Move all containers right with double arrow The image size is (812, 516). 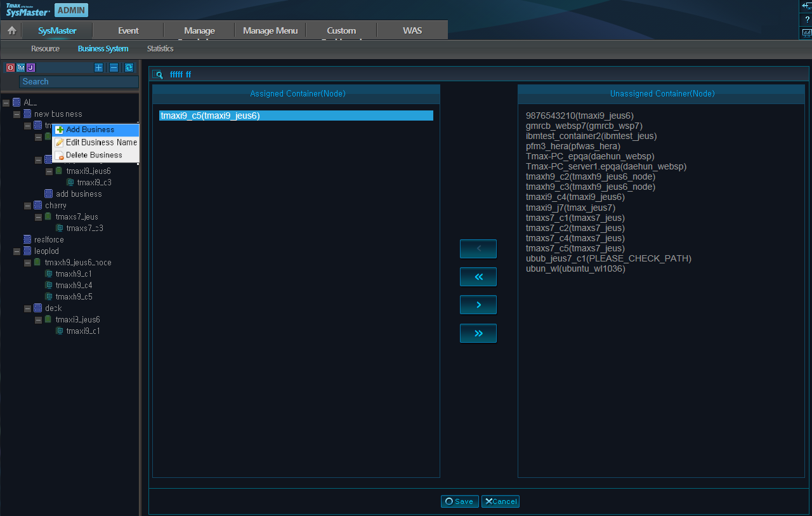coord(478,333)
